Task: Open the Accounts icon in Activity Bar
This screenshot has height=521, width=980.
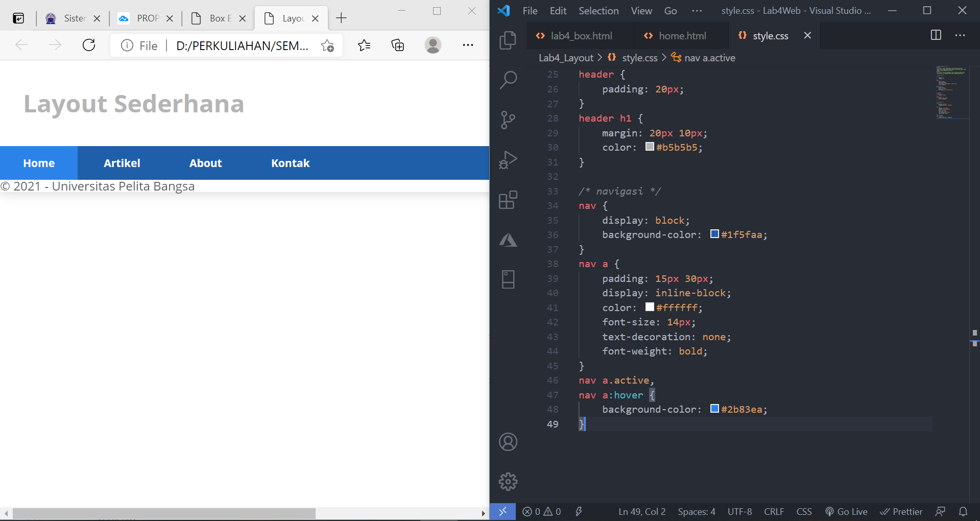Action: tap(508, 442)
